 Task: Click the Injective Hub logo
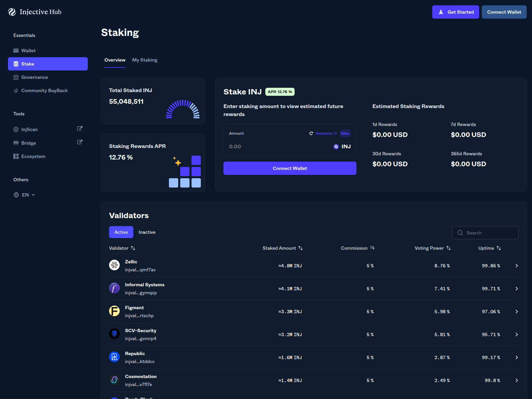click(35, 12)
